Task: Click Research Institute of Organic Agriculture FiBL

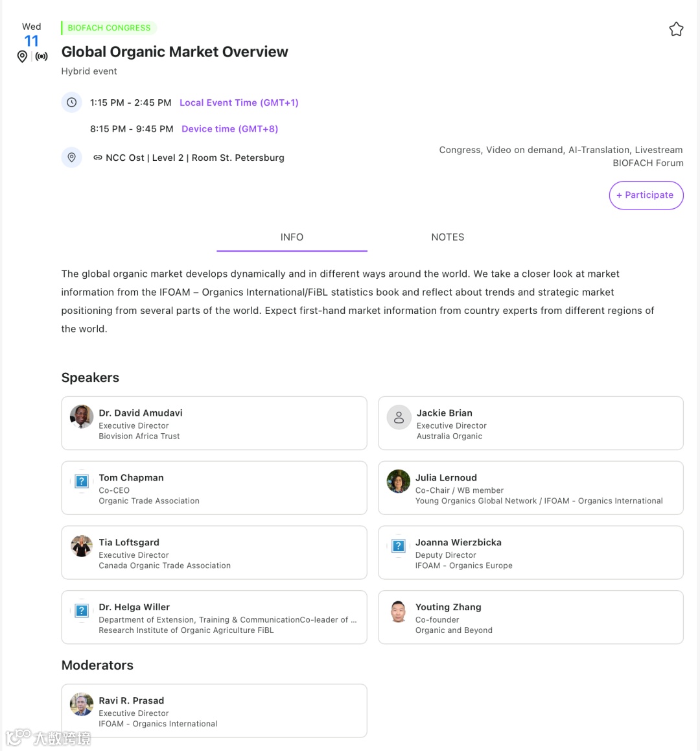Action: click(x=186, y=630)
